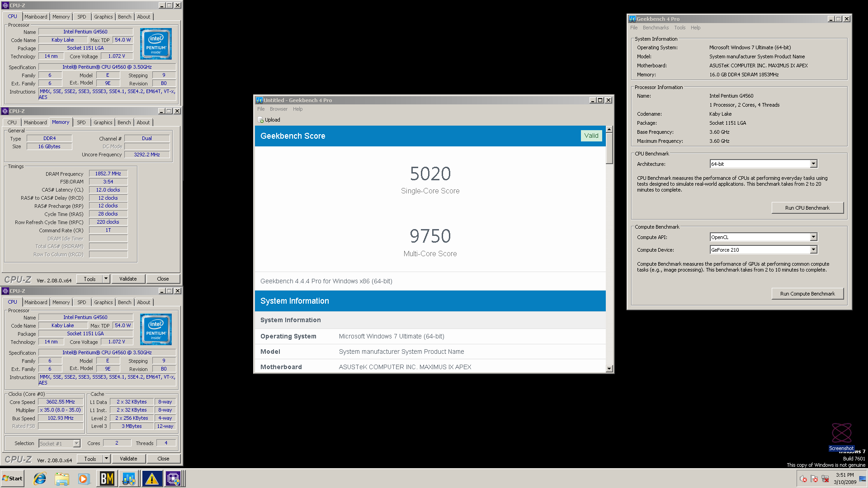This screenshot has height=488, width=868.
Task: Click the Intel Pentium logo in bottom CPU-Z window
Action: click(156, 329)
